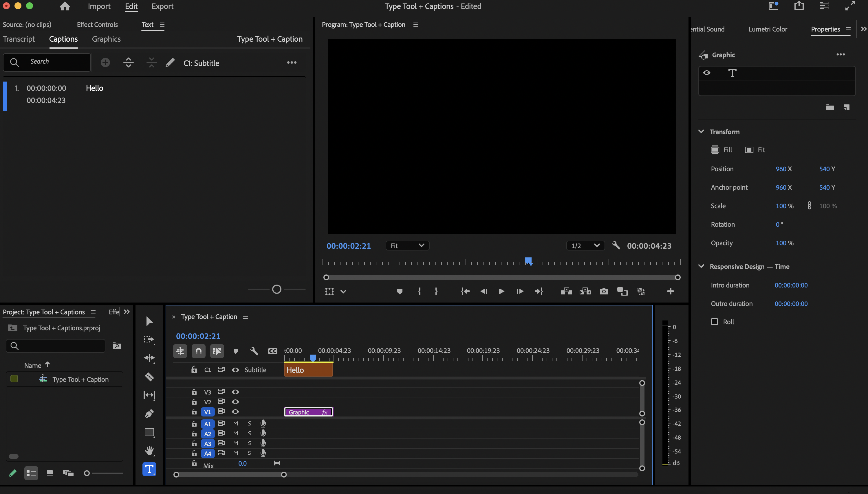
Task: Select the Pen tool in the tools panel
Action: [149, 414]
